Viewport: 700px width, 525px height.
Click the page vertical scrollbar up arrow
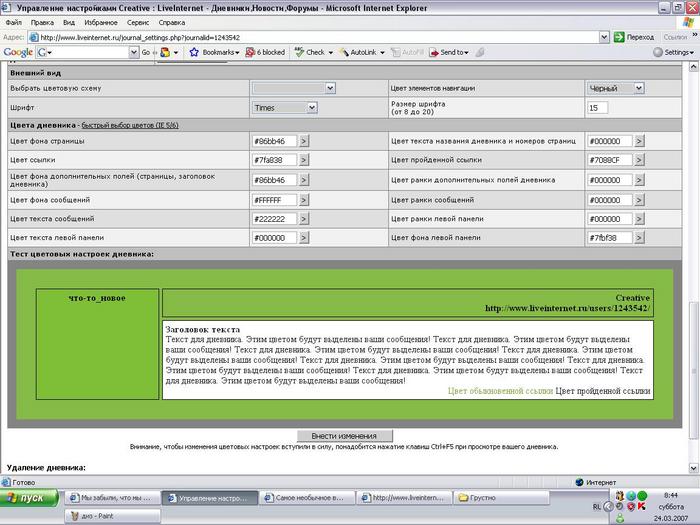point(693,67)
